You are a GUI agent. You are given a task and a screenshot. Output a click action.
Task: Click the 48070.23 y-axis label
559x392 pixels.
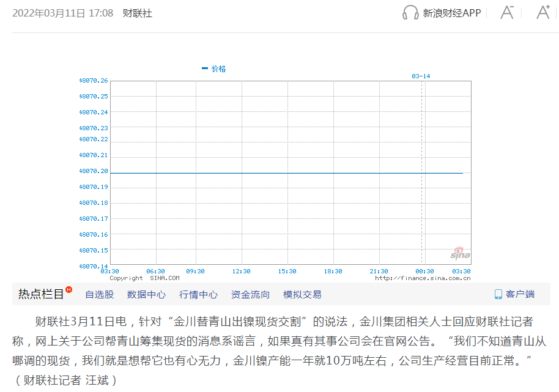point(94,128)
